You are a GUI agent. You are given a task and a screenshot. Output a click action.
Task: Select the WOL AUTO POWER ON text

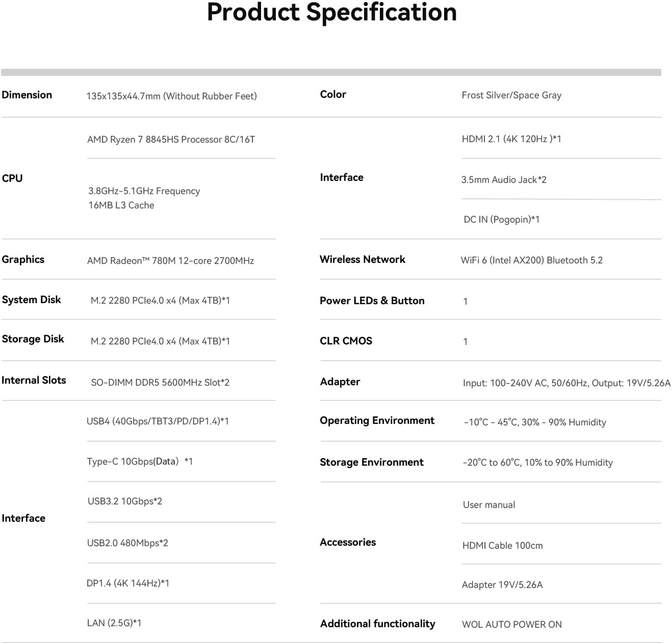click(512, 625)
